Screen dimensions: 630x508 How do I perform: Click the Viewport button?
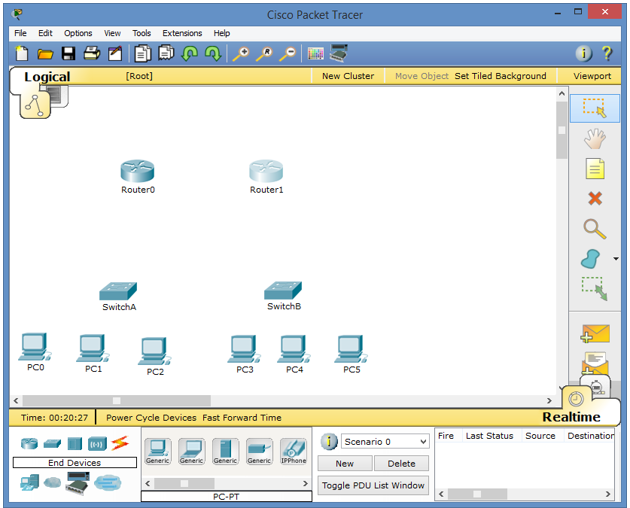click(592, 76)
